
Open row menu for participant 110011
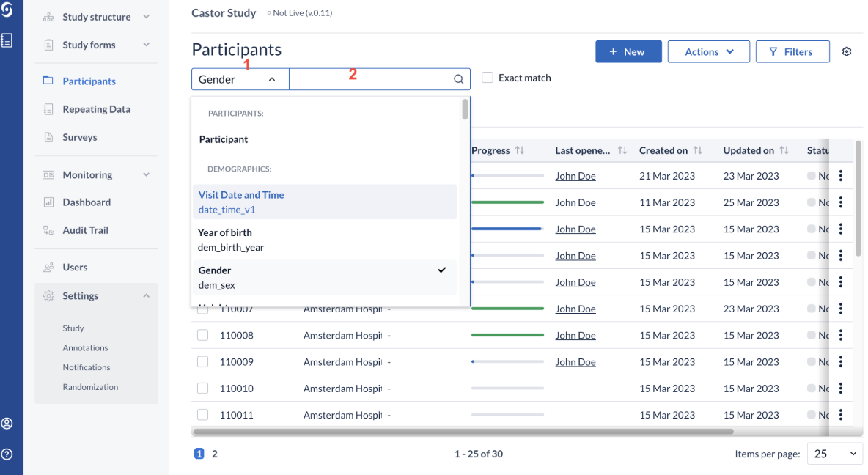tap(841, 415)
